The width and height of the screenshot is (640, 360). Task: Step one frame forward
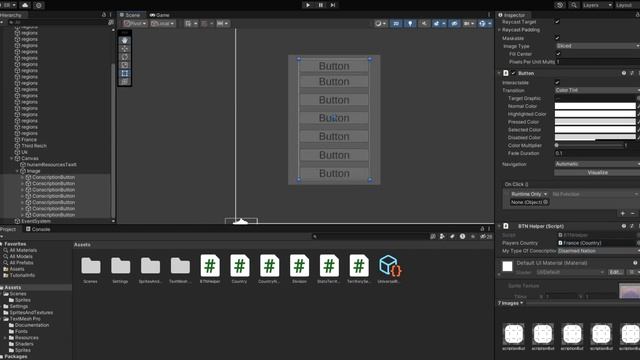(x=333, y=5)
